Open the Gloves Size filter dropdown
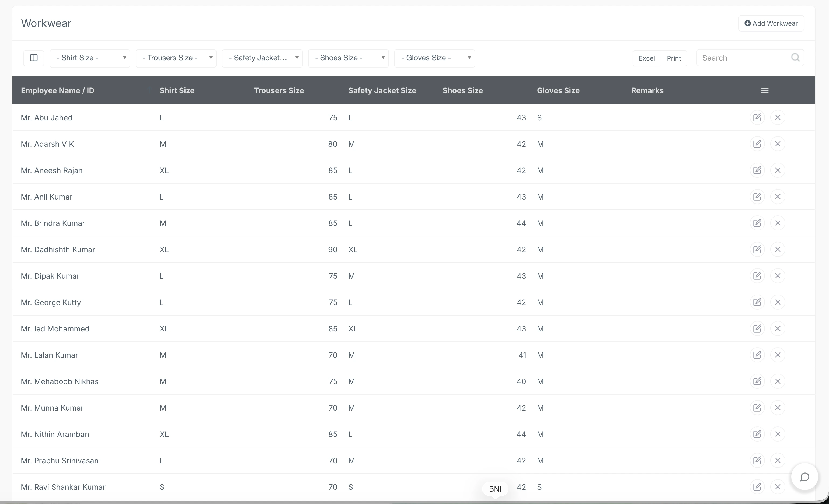 tap(434, 58)
